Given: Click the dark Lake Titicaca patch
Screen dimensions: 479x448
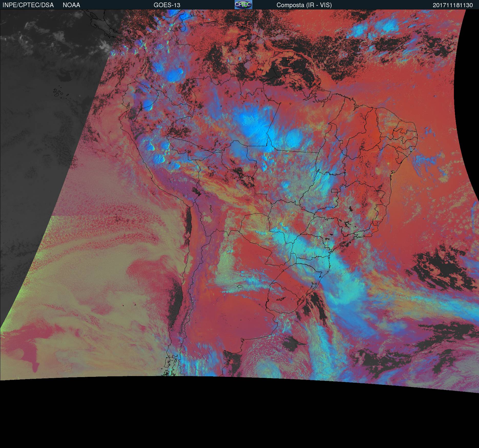Looking at the screenshot, I should pyautogui.click(x=196, y=191).
